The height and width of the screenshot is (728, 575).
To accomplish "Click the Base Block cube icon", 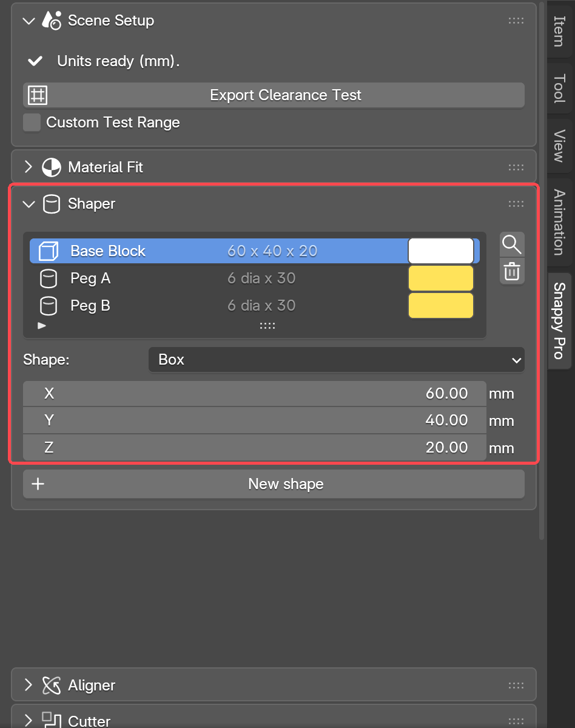I will 48,251.
